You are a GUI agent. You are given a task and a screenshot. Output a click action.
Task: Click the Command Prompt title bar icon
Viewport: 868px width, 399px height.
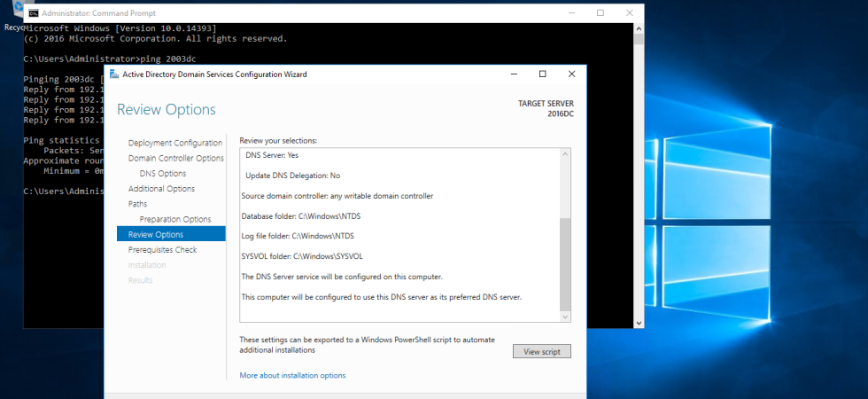coord(34,12)
